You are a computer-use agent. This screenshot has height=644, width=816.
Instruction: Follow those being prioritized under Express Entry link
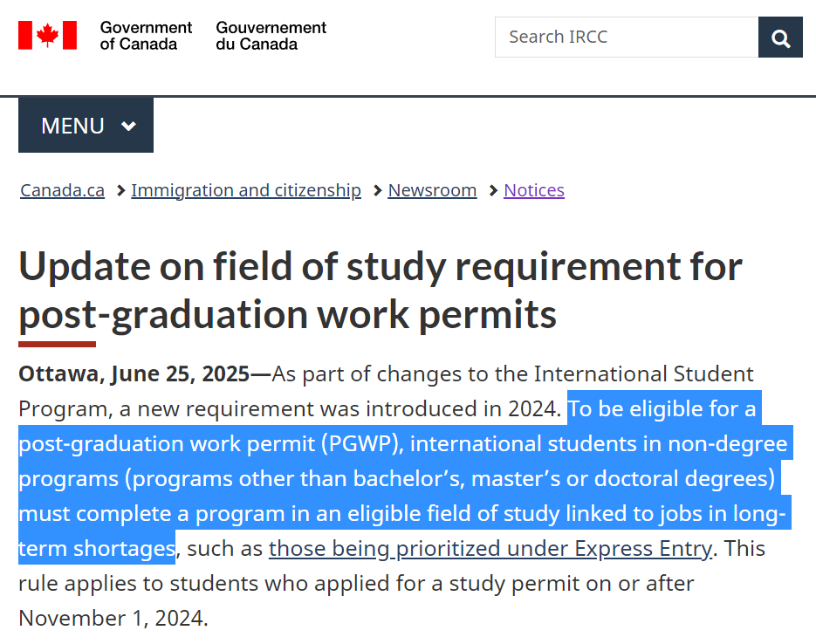tap(490, 548)
